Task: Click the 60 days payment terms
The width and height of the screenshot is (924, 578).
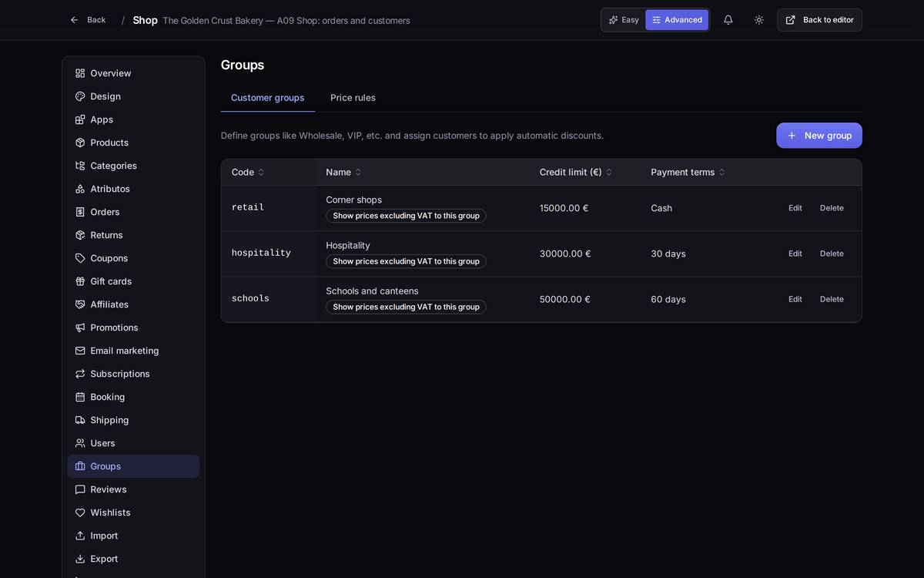Action: pos(668,299)
